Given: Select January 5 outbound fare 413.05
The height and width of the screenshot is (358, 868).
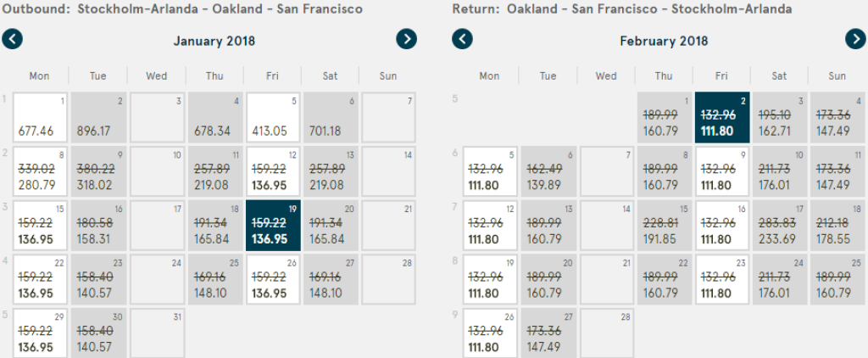Looking at the screenshot, I should [273, 117].
